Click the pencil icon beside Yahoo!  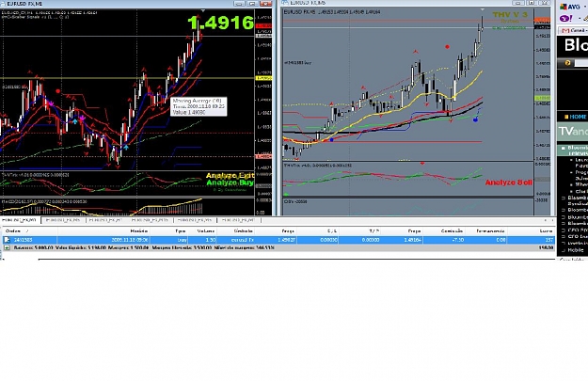pyautogui.click(x=585, y=19)
